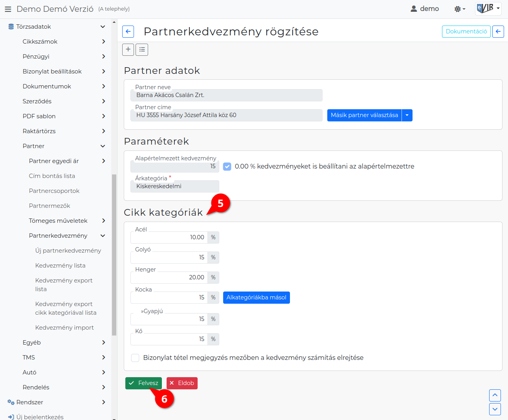Click Alkategóriákba másol button

pos(256,297)
